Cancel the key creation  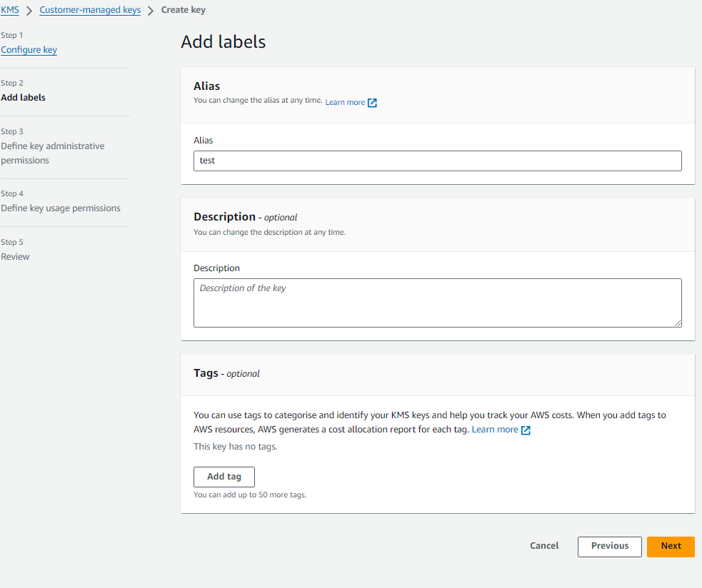click(543, 546)
